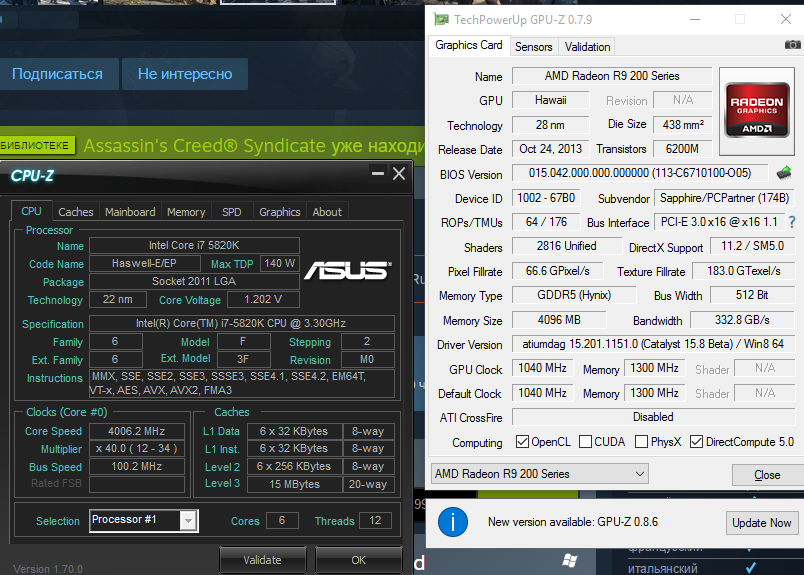
Task: Open the About tab in CPU-Z
Action: click(327, 212)
